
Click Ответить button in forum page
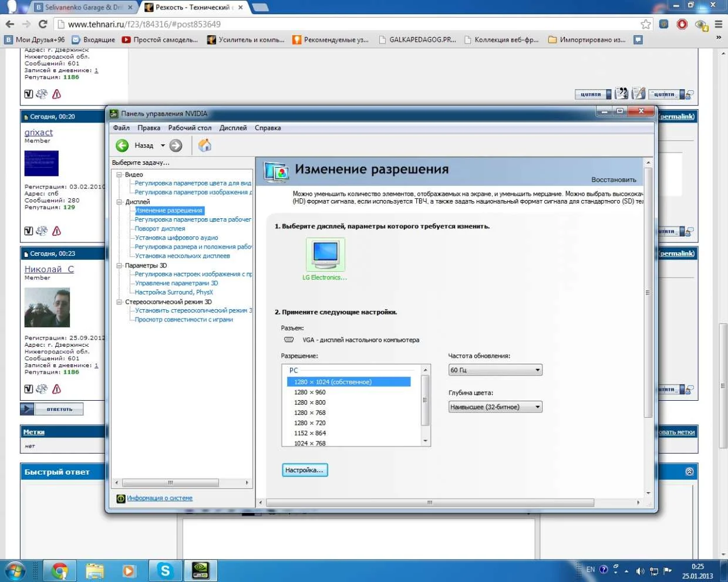tap(52, 409)
